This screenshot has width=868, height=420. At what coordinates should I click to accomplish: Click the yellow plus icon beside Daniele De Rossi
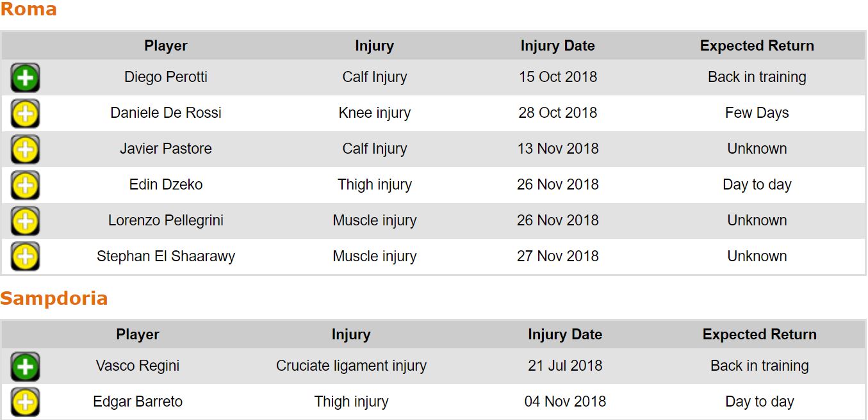point(25,114)
